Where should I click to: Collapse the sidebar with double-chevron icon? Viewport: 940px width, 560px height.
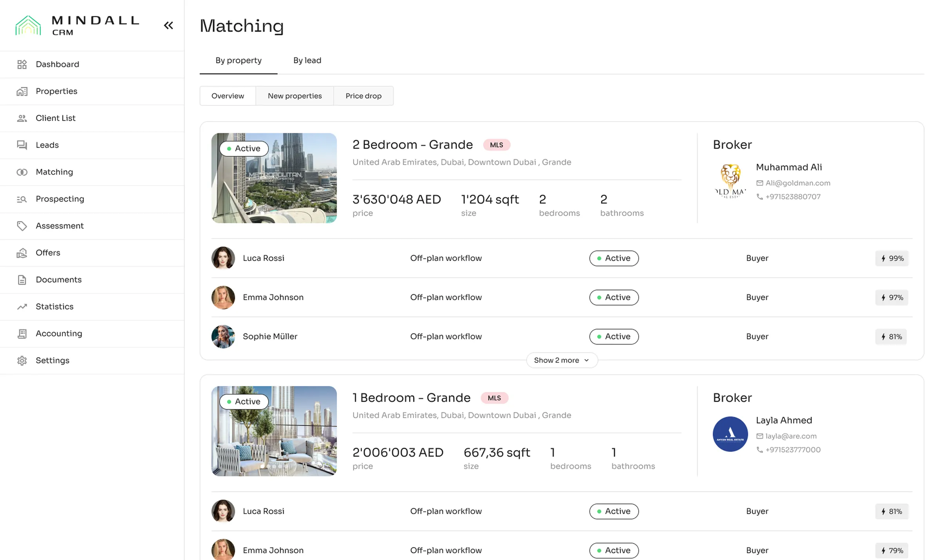(x=168, y=25)
